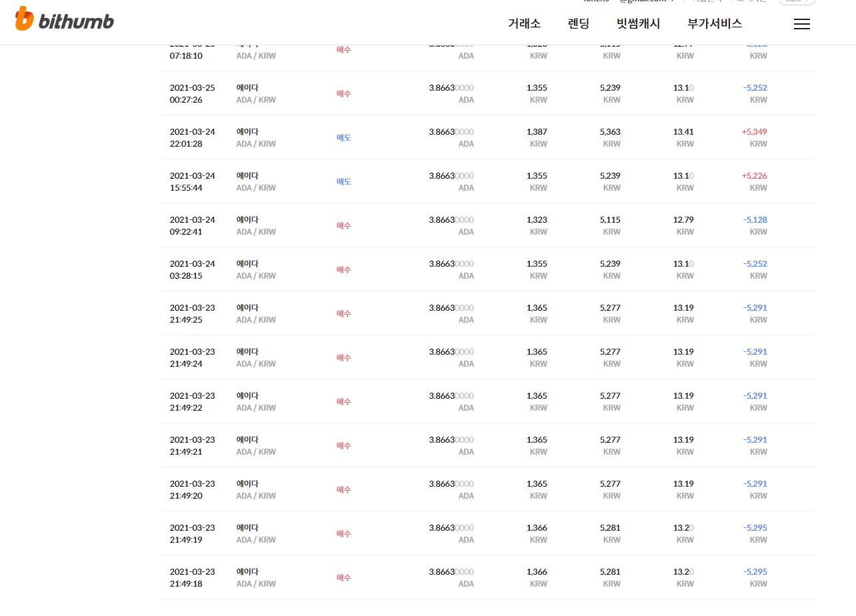Click the 22:01:28 trade timestamp
The image size is (856, 616).
(186, 144)
